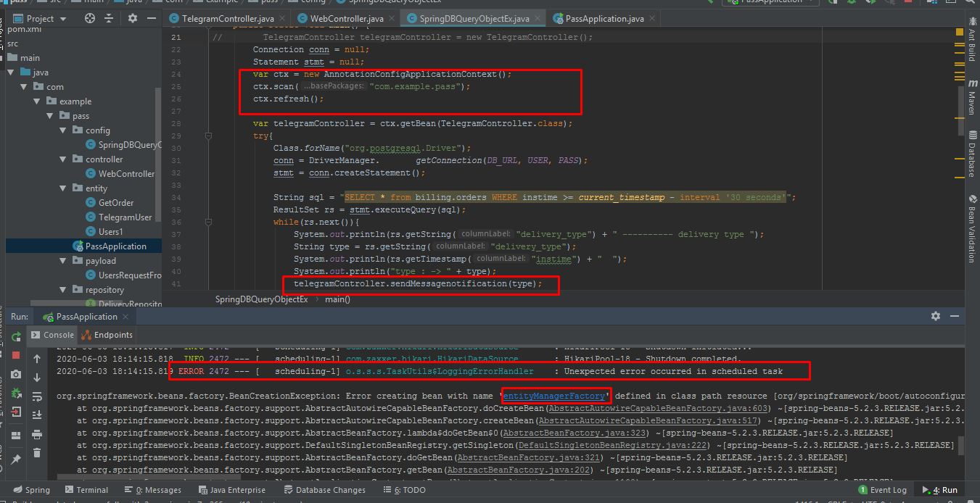The width and height of the screenshot is (980, 503).
Task: Collapse the java folder
Action: click(10, 72)
